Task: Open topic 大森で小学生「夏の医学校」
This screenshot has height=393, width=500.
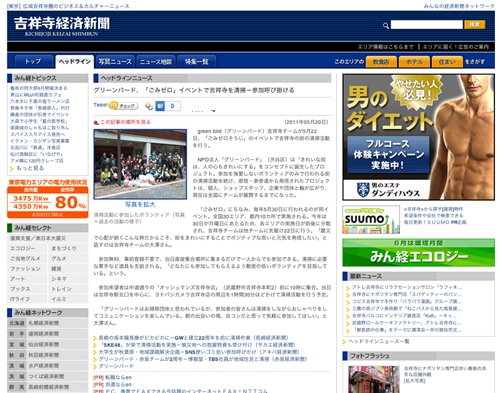Action: (39, 121)
